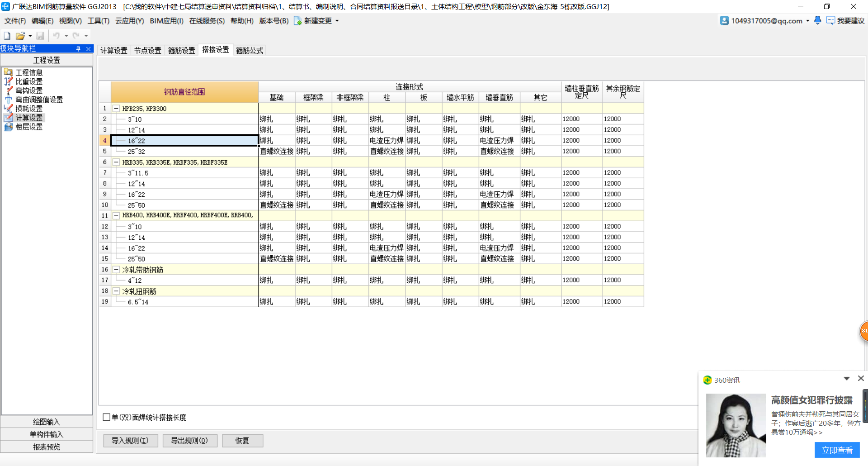Viewport: 868px width, 466px height.
Task: Collapse the 冷轧带肋钢筋 group
Action: click(x=116, y=270)
